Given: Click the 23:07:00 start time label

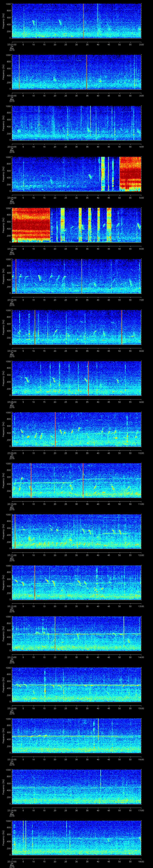Looking at the screenshot, I should 12,351.
